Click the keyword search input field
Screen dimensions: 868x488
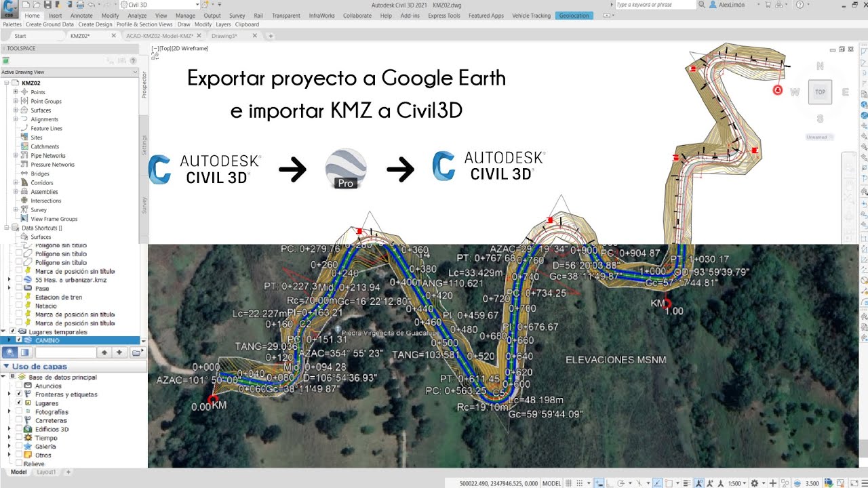point(654,5)
